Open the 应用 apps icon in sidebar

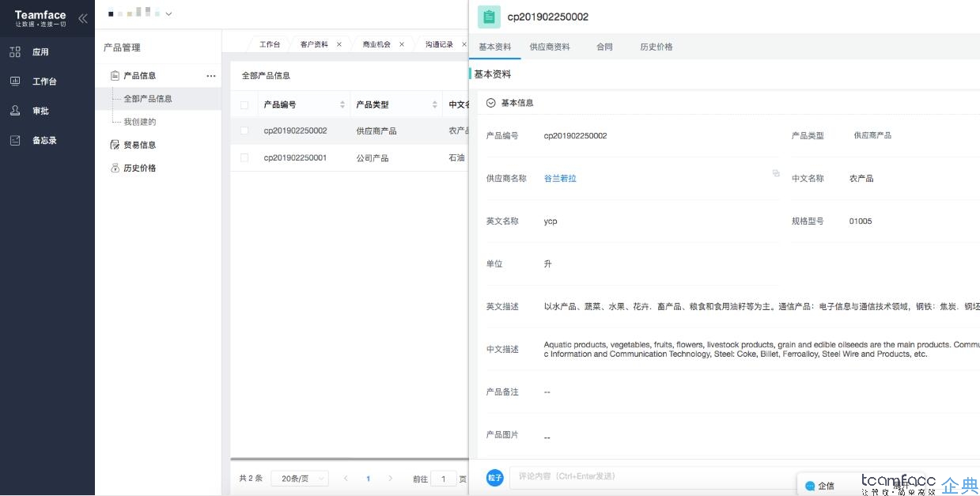click(15, 52)
